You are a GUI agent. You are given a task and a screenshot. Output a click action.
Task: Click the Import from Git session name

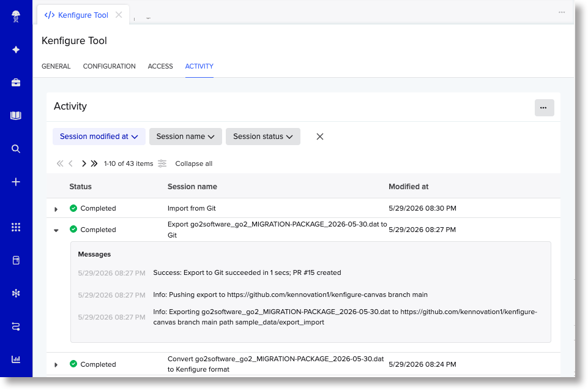(192, 208)
